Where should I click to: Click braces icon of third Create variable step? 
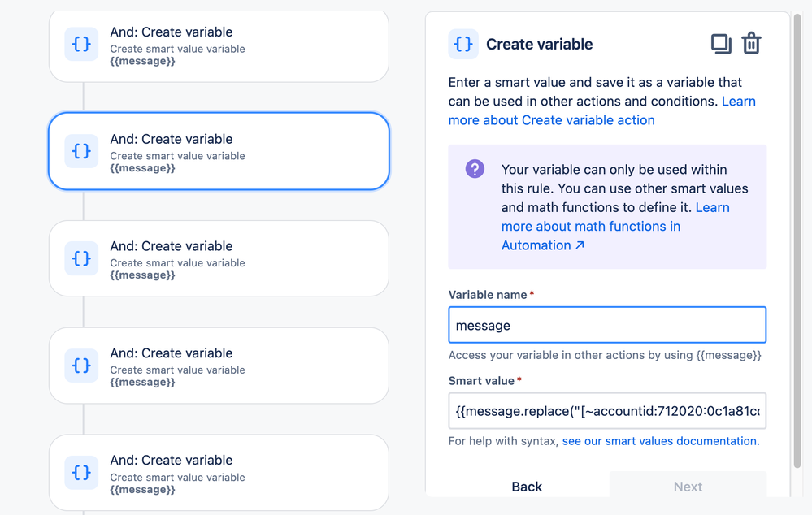(x=81, y=258)
